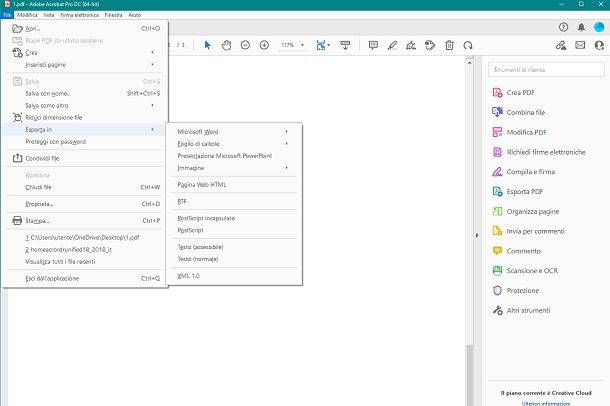Open the Modifica menu
Screen dimensions: 610x406
pos(27,15)
